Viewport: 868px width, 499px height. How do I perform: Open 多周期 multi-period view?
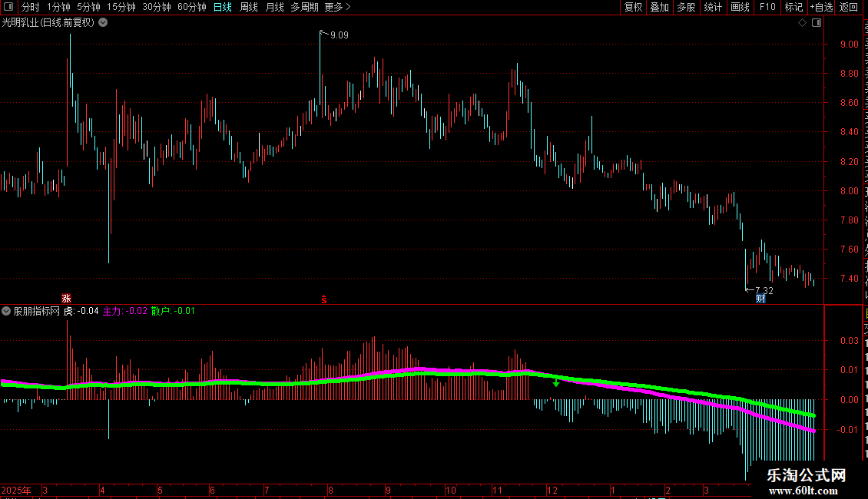click(x=304, y=7)
